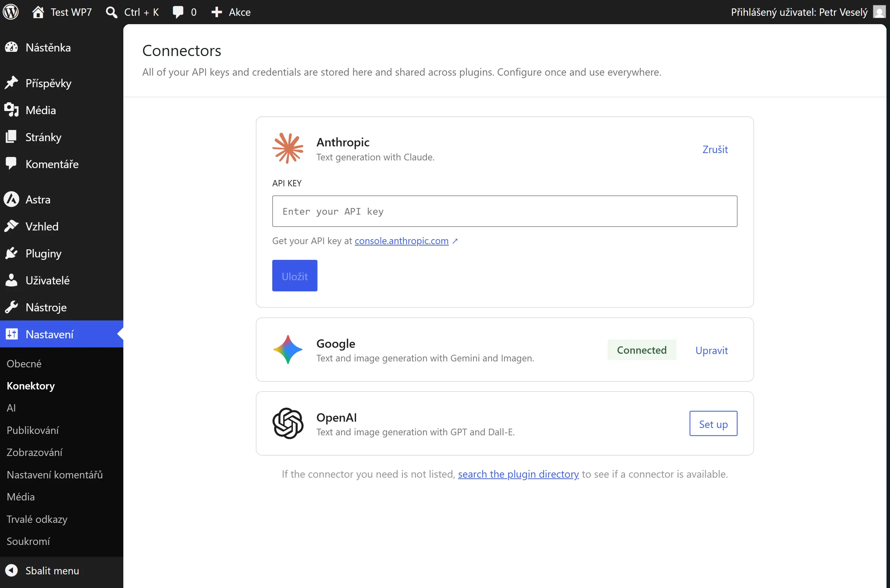Go to Nástěnka dashboard

[x=48, y=48]
